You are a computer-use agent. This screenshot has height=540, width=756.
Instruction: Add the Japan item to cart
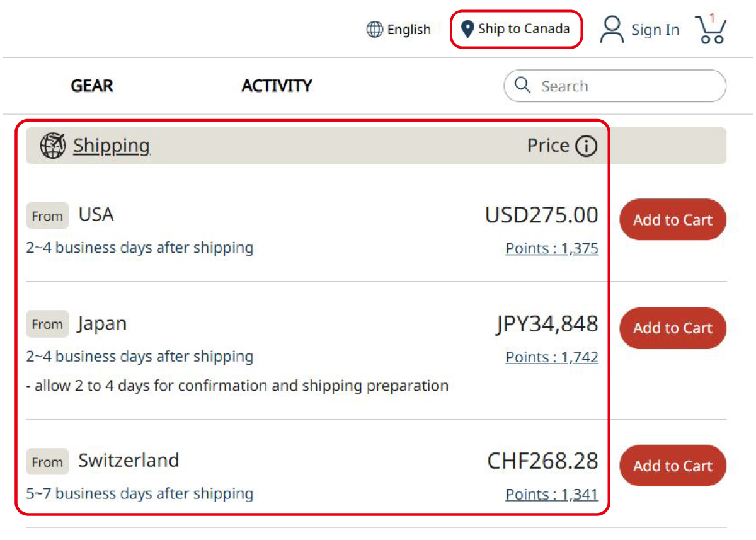[673, 328]
